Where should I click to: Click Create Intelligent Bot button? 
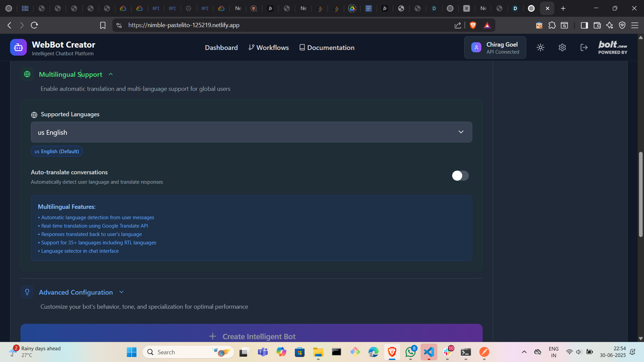(x=251, y=335)
